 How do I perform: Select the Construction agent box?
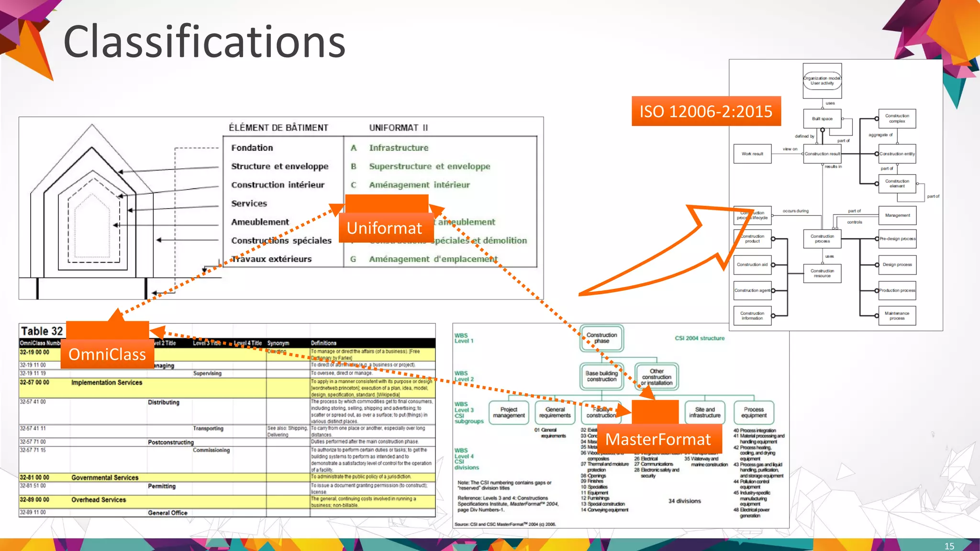tap(752, 290)
